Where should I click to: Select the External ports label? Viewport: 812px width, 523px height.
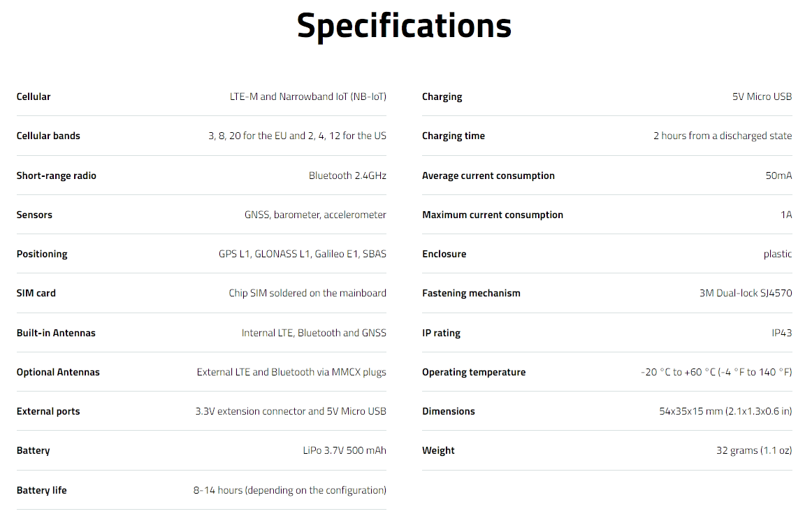[48, 412]
